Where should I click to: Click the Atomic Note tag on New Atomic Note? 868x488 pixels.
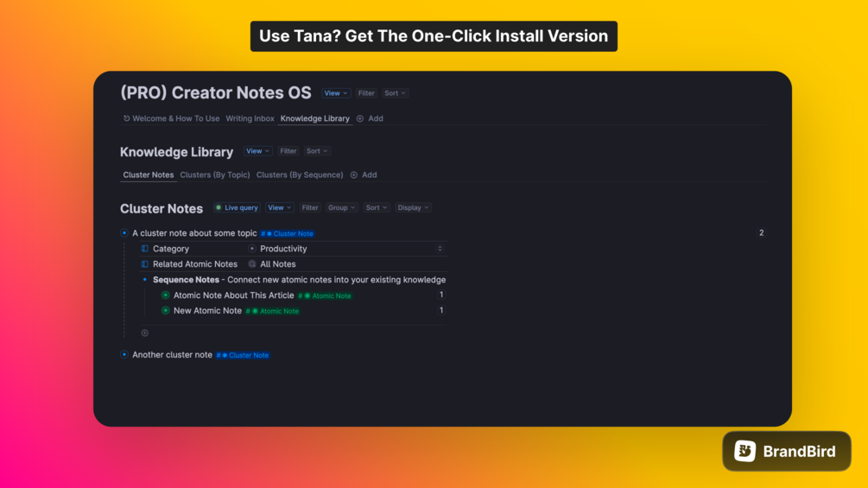(272, 311)
